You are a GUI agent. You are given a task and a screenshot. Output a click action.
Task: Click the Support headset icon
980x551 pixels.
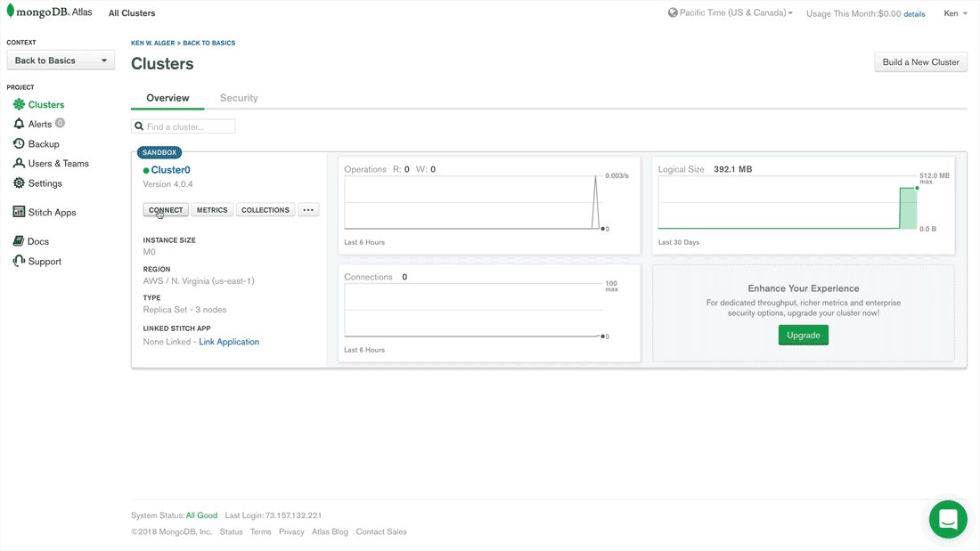click(19, 261)
